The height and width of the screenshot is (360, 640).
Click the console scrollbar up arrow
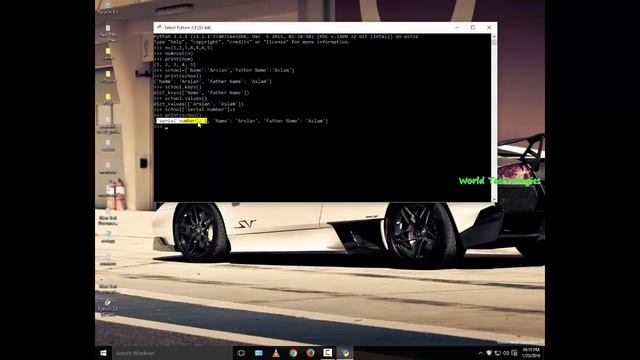coord(494,37)
